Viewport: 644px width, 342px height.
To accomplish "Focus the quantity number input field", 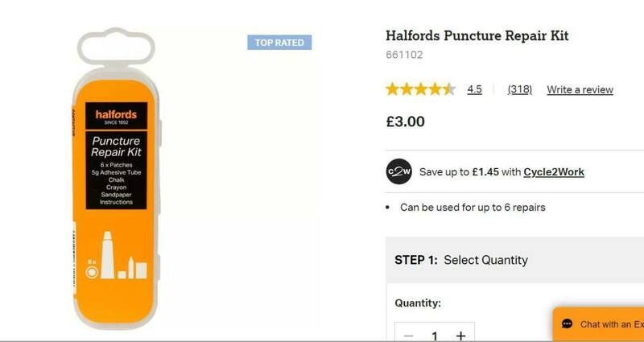I will pyautogui.click(x=435, y=336).
